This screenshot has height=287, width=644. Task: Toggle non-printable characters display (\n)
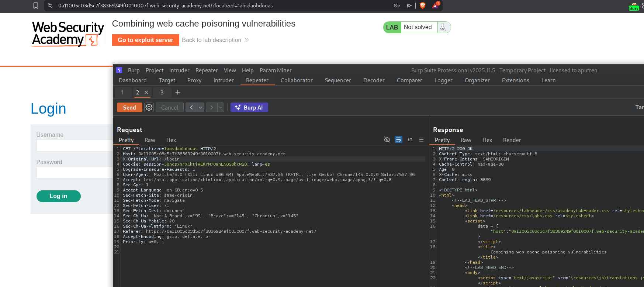410,139
